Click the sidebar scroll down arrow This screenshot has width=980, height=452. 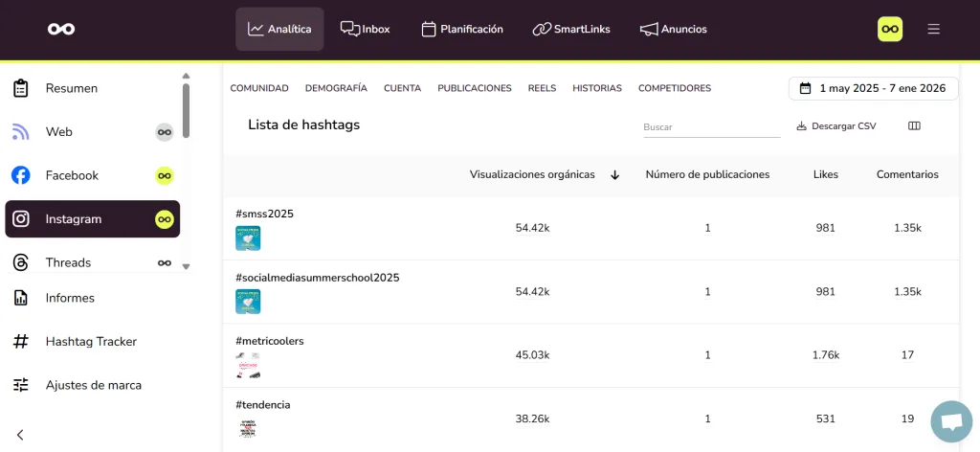tap(186, 266)
